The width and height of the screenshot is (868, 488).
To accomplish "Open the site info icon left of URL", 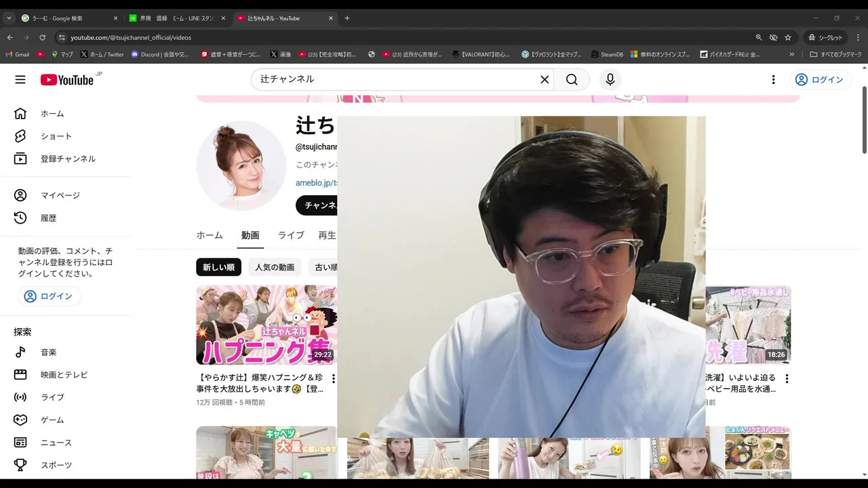I will (x=62, y=37).
